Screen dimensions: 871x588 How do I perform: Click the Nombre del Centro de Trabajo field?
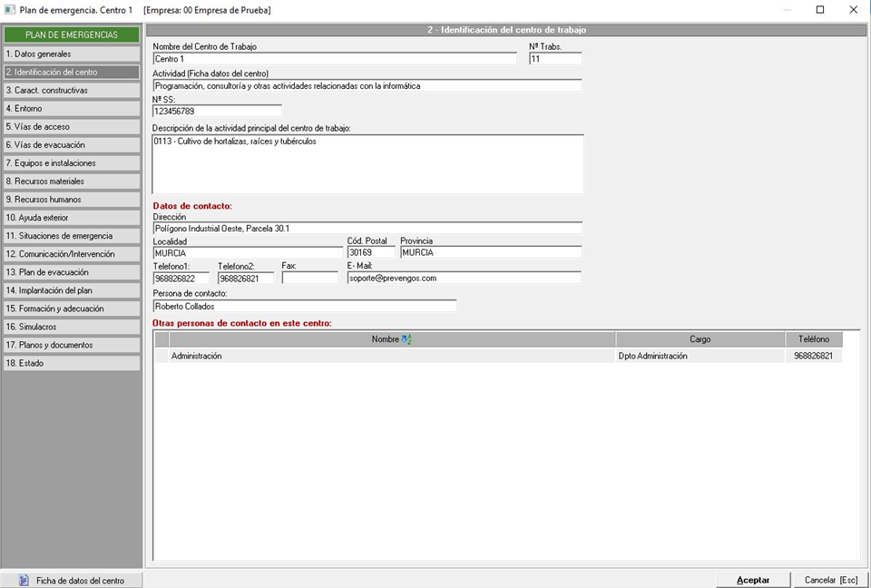click(x=334, y=59)
